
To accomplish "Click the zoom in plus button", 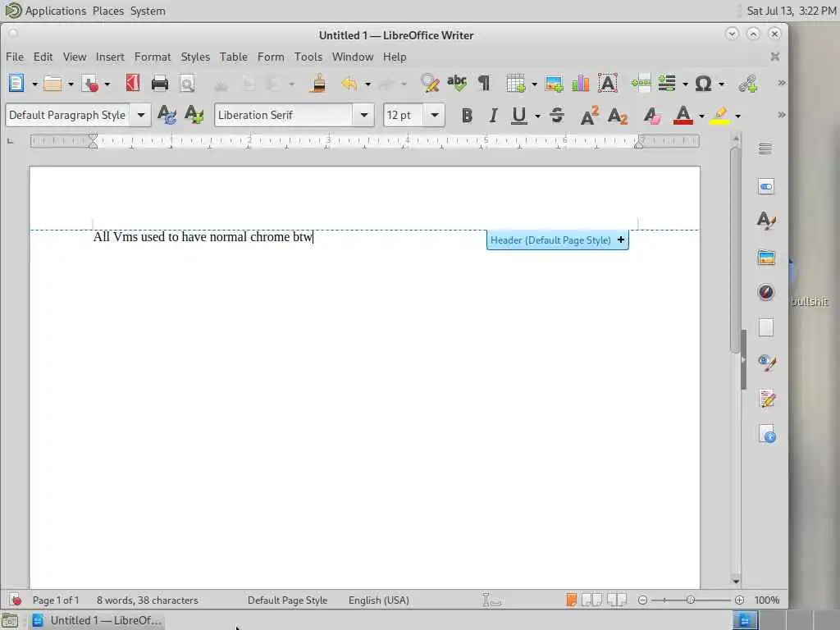I will (x=739, y=600).
